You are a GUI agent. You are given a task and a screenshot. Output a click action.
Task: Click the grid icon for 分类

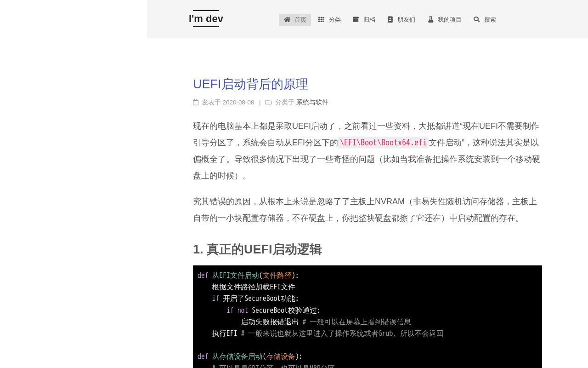(321, 19)
